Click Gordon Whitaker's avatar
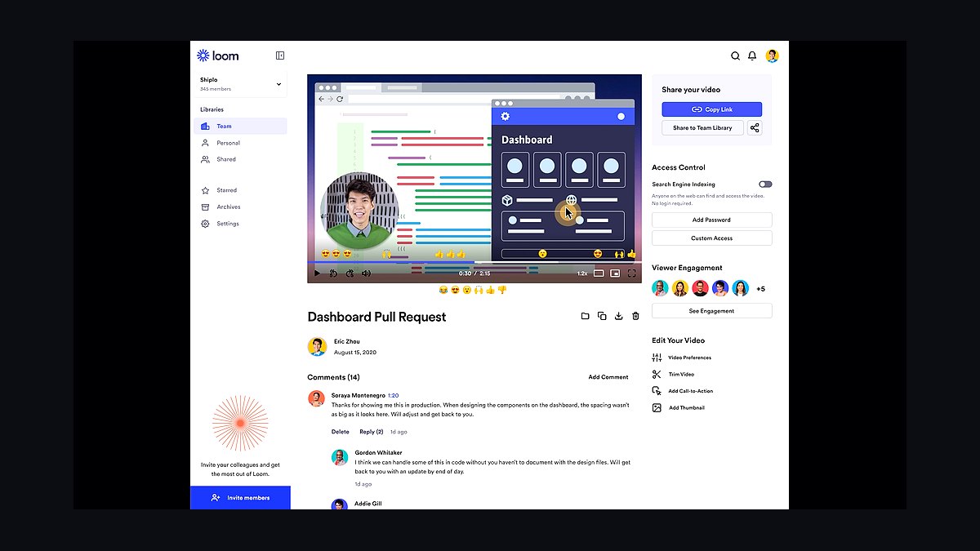The height and width of the screenshot is (551, 980). point(340,457)
